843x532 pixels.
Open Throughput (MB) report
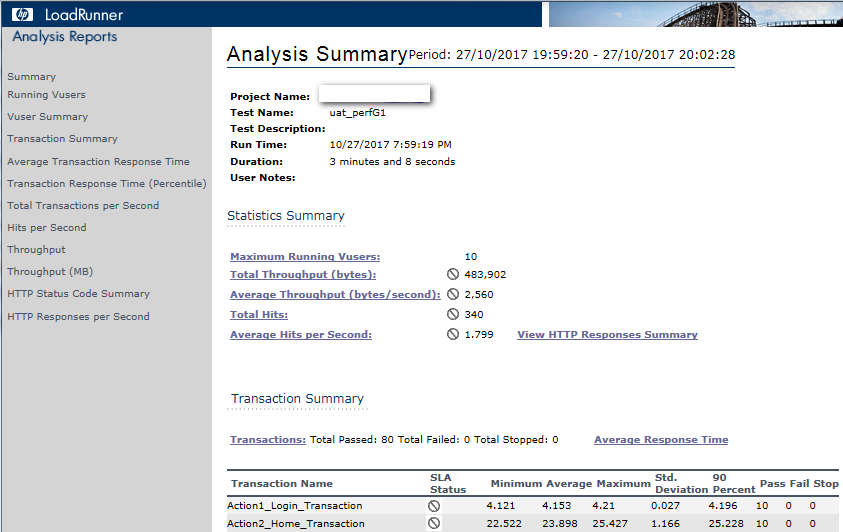tap(50, 272)
